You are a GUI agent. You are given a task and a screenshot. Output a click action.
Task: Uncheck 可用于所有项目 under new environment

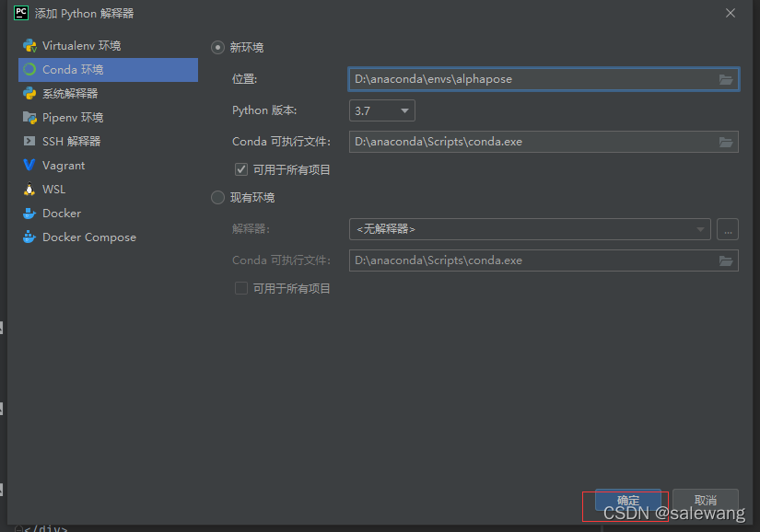click(x=241, y=169)
